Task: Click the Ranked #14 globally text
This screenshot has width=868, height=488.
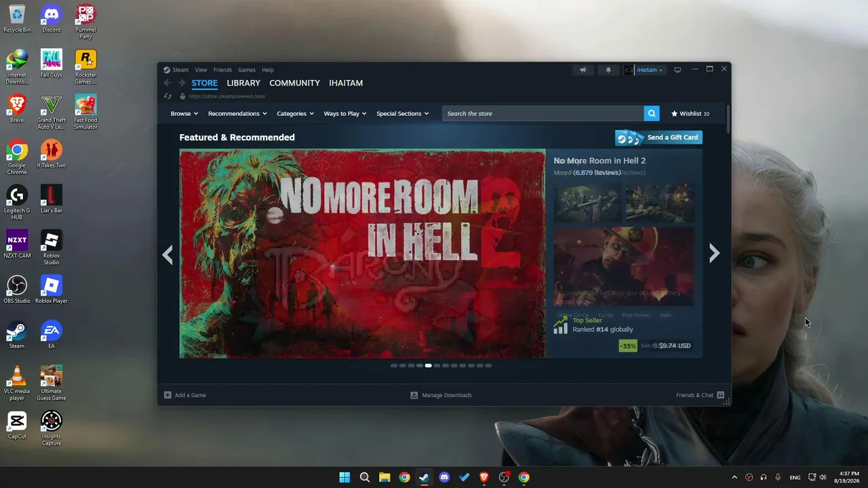Action: click(603, 329)
